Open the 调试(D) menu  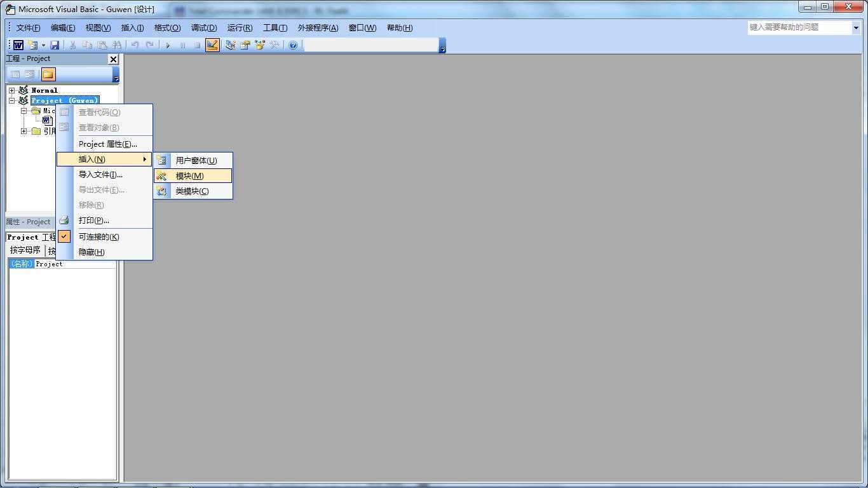tap(204, 28)
